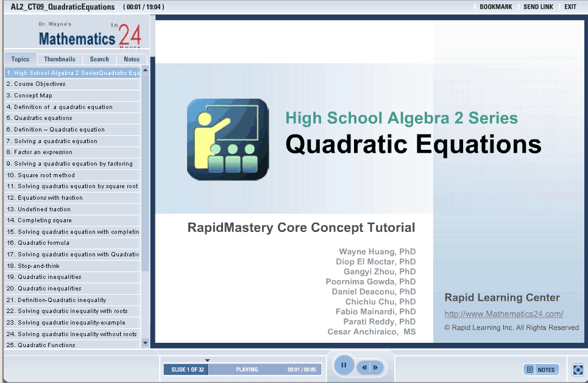Go to the previous slide

364,367
